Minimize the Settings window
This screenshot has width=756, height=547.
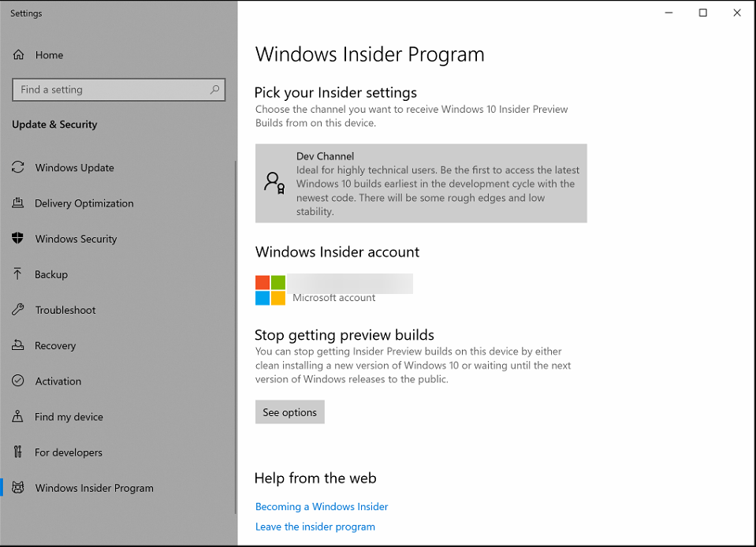[x=668, y=13]
